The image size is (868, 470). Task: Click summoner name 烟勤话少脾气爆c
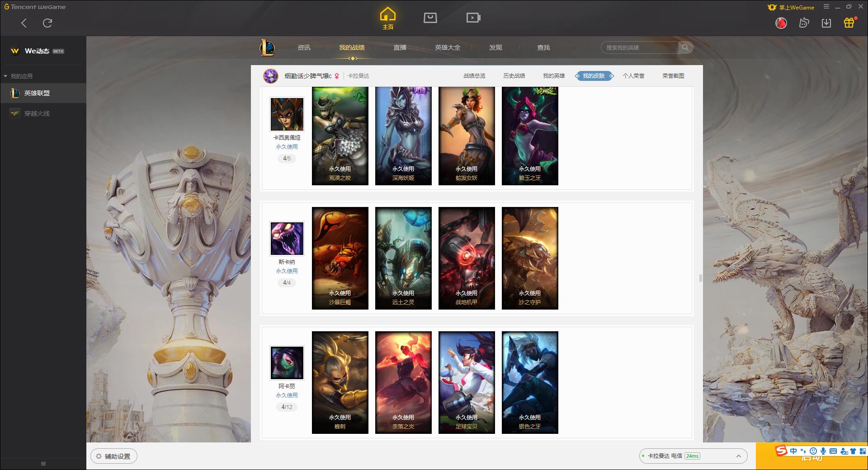(x=308, y=76)
